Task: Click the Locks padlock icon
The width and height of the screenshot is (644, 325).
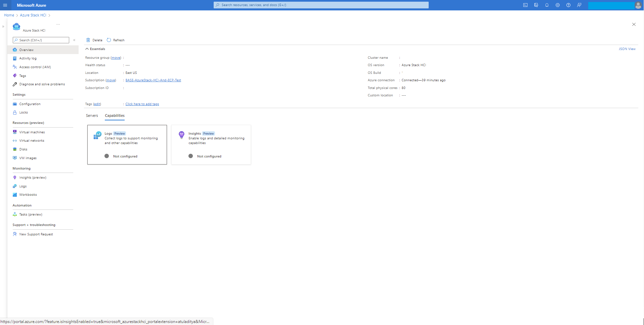Action: click(15, 112)
